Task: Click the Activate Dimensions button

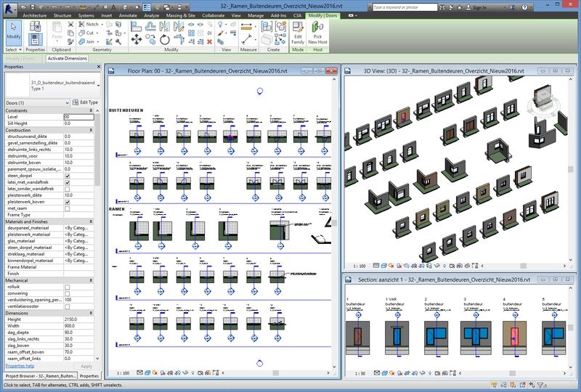Action: coord(68,59)
